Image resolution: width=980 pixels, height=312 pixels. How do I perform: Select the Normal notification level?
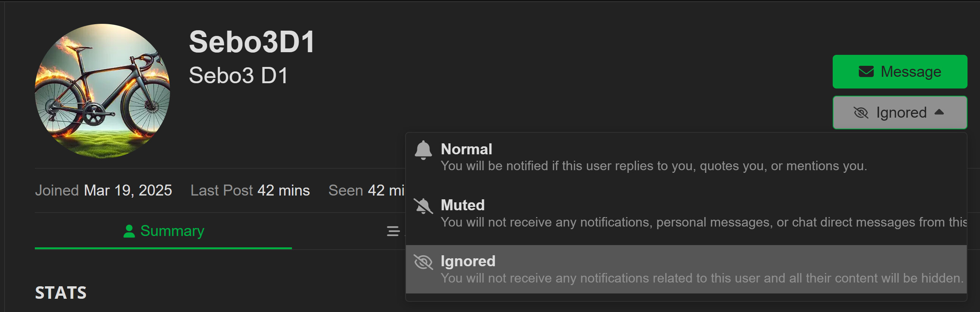click(x=686, y=157)
